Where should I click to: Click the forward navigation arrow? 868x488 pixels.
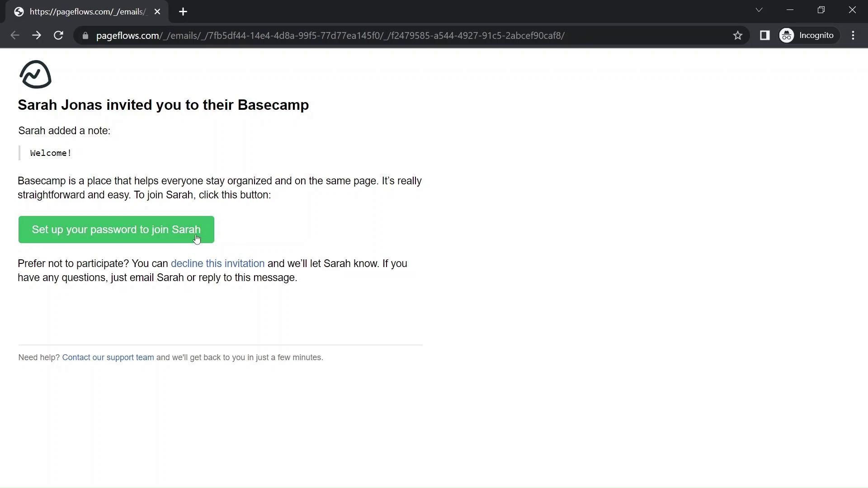[37, 35]
